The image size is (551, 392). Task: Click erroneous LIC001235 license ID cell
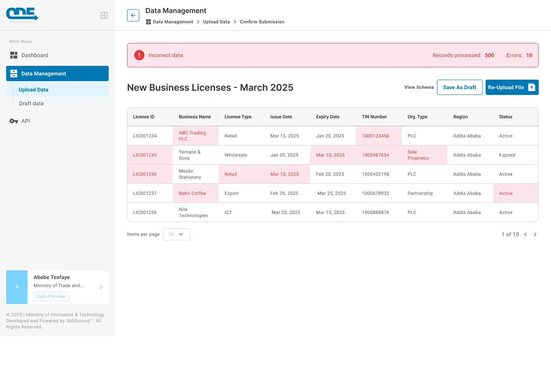pyautogui.click(x=145, y=155)
